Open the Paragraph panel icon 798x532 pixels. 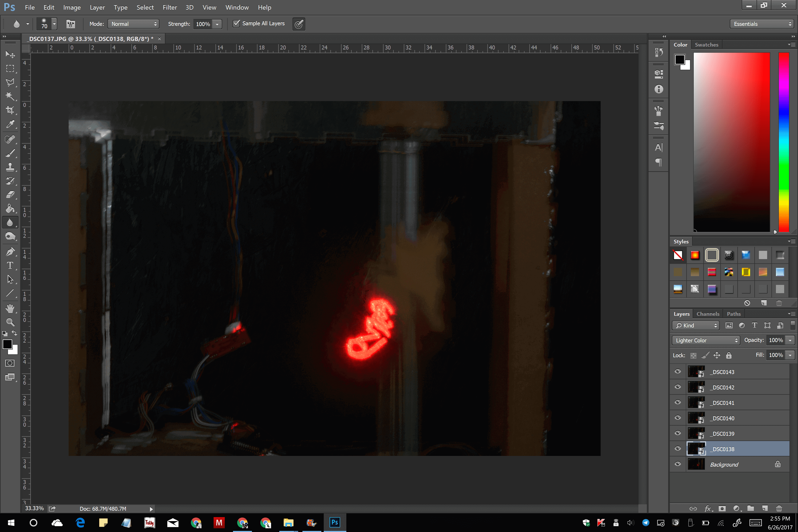pos(659,162)
